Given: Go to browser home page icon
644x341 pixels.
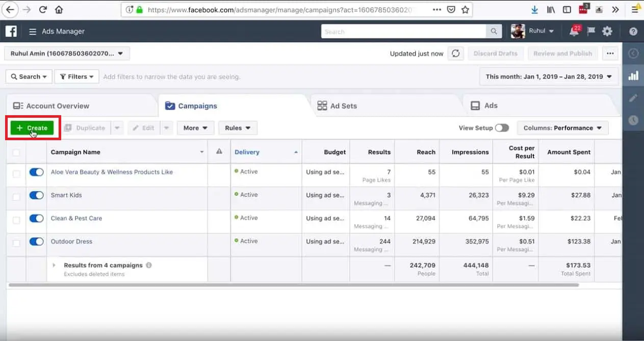Looking at the screenshot, I should coord(59,9).
